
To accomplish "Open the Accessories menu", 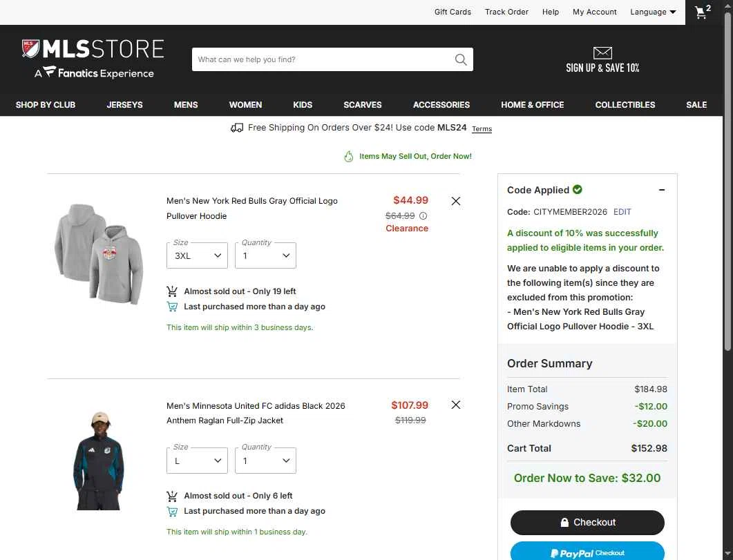I will (441, 105).
